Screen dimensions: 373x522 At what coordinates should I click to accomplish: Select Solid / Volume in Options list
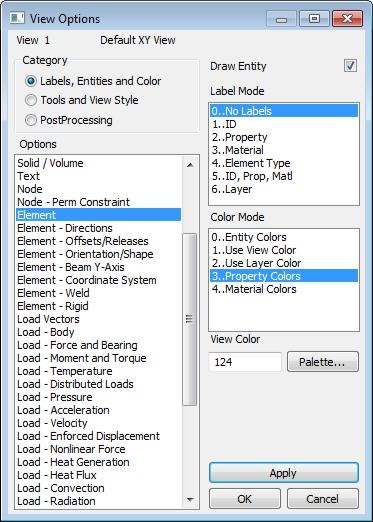(99, 163)
